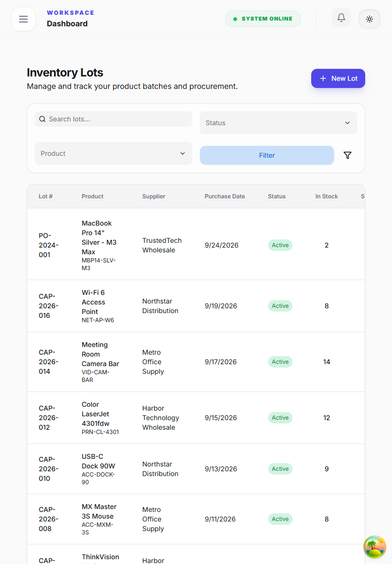The width and height of the screenshot is (392, 564).
Task: Click Metro Office Supply in Camera Bar row
Action: click(x=153, y=362)
